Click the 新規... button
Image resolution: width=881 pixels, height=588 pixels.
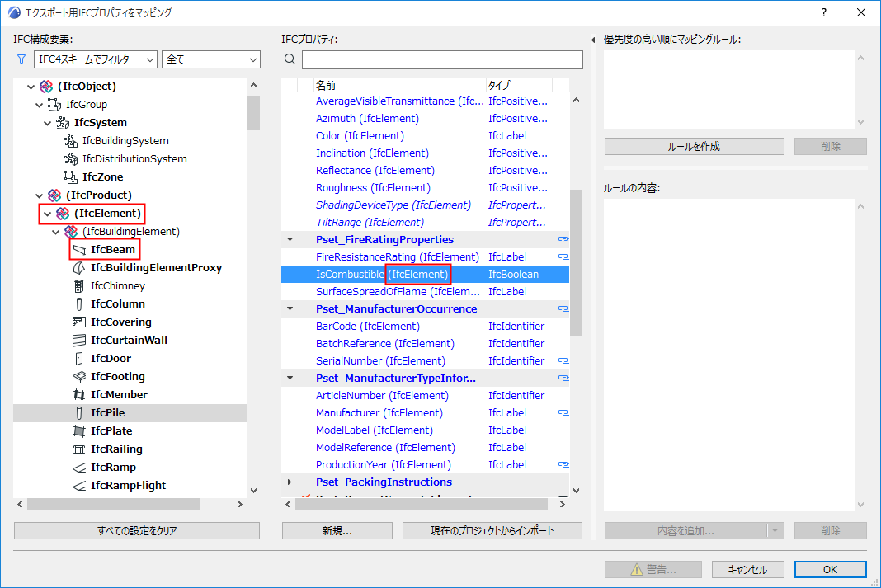coord(337,531)
